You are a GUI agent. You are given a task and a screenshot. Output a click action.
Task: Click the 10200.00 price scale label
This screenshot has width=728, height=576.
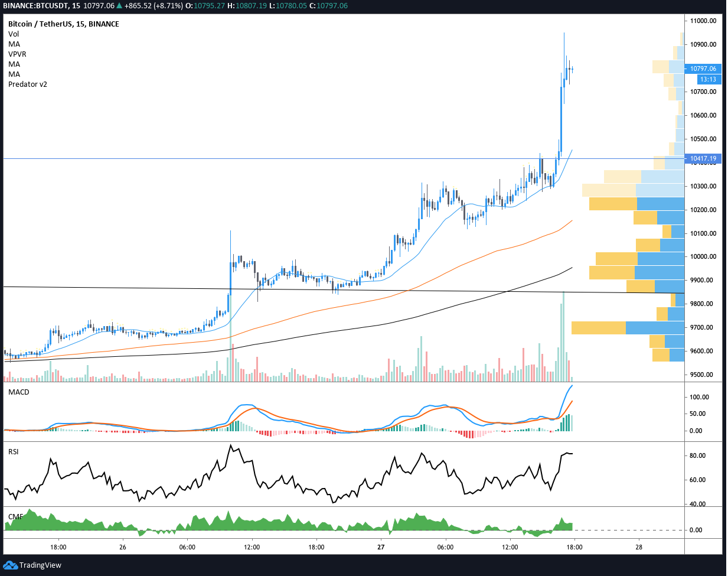coord(703,210)
